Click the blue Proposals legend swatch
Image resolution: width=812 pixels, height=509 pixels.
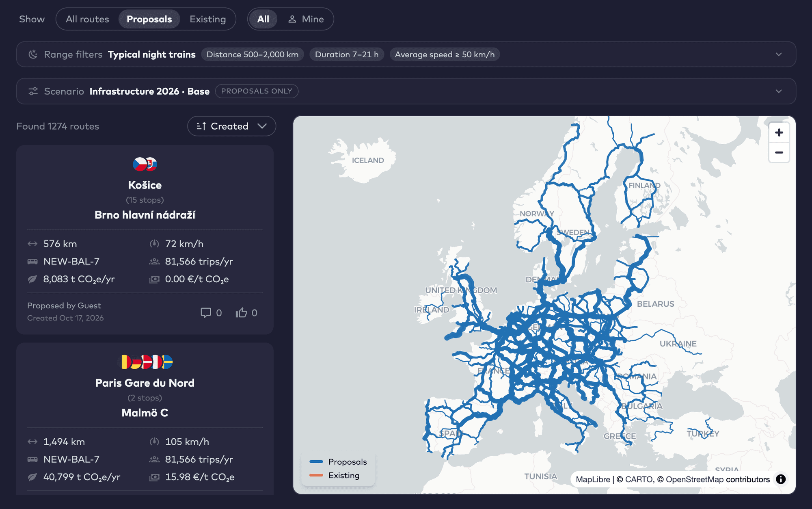point(316,462)
